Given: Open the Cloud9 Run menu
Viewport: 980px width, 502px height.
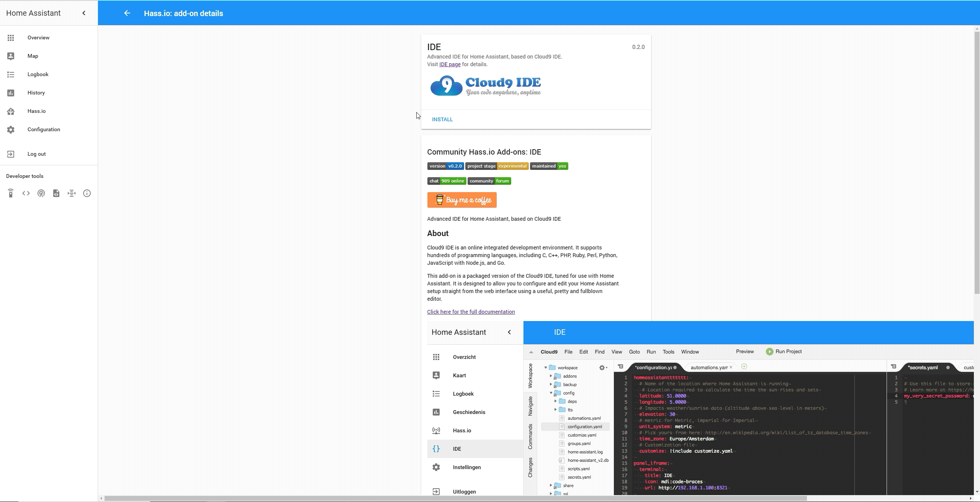Looking at the screenshot, I should pyautogui.click(x=651, y=352).
